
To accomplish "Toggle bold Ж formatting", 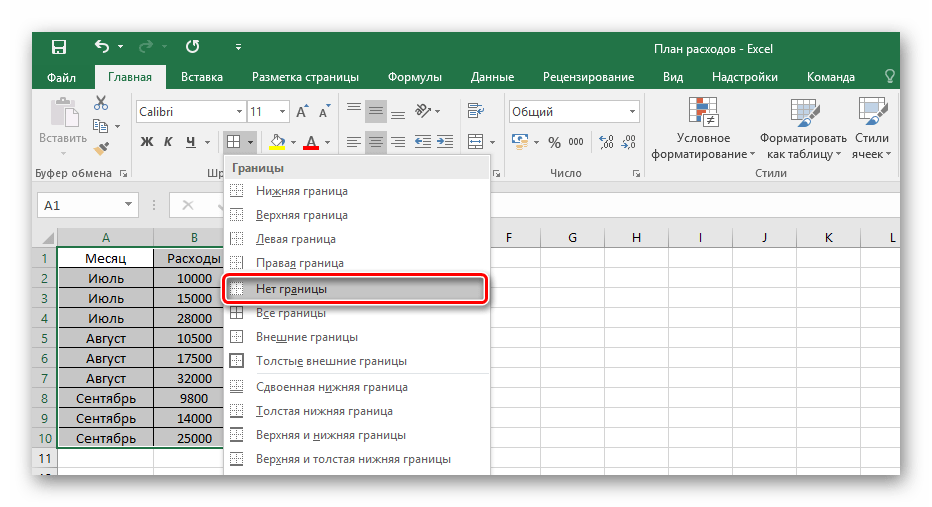I will click(147, 142).
